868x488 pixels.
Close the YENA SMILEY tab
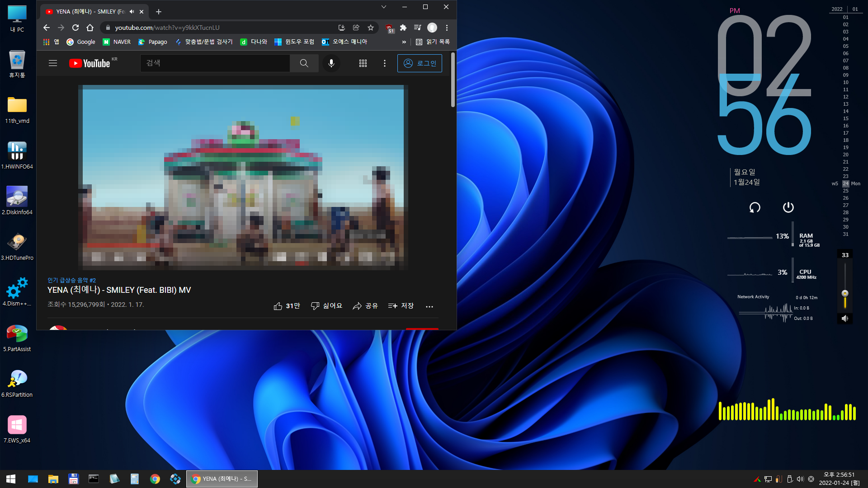tap(142, 12)
